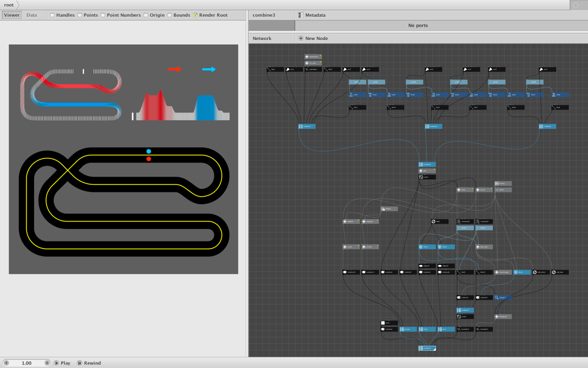Switch to the Data tab

pos(32,15)
